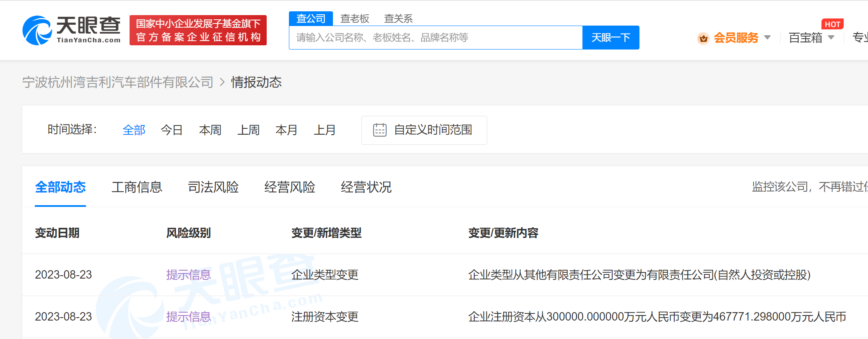Open 自定义时间范围 date picker

[x=433, y=130]
